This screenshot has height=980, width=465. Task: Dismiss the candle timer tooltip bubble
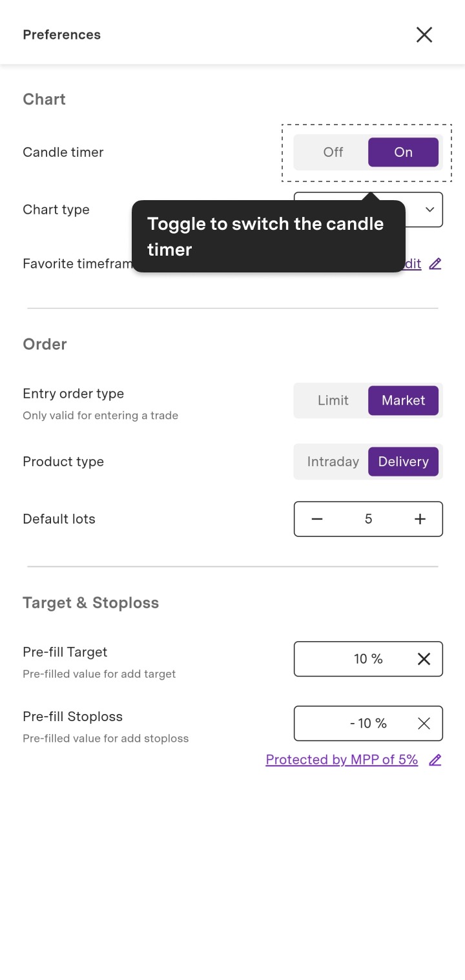pos(269,236)
